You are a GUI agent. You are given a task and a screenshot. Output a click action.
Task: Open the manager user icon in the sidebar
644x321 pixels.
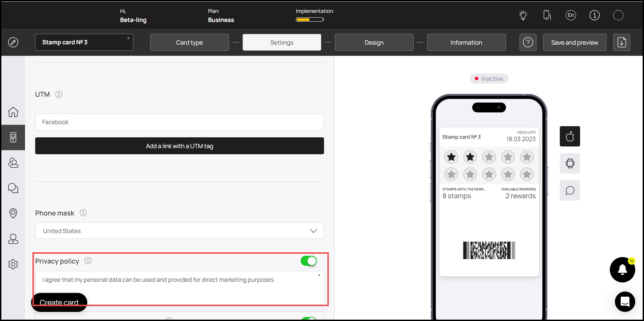click(13, 239)
